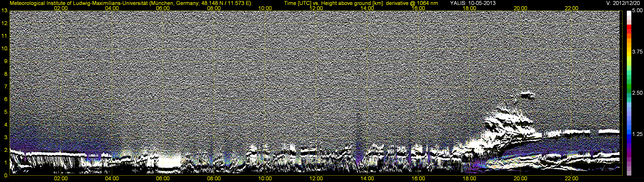Click the 11 km height axis label
644x182 pixels.
point(5,36)
